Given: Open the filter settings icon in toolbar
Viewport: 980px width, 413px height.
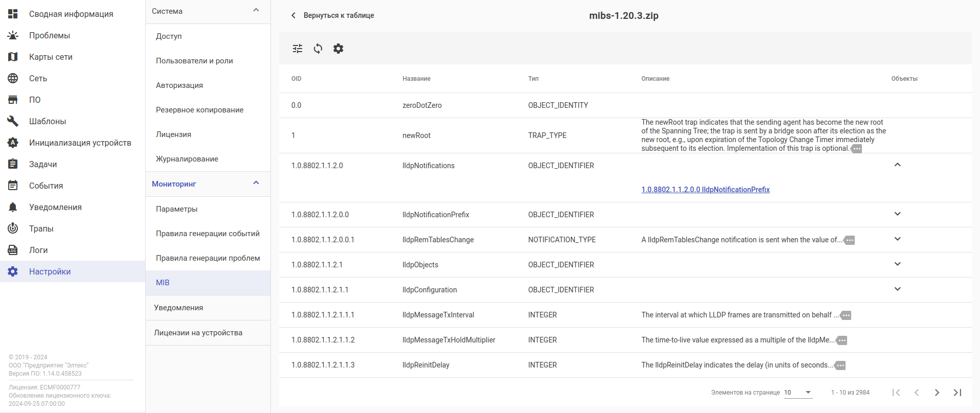Looking at the screenshot, I should tap(298, 49).
